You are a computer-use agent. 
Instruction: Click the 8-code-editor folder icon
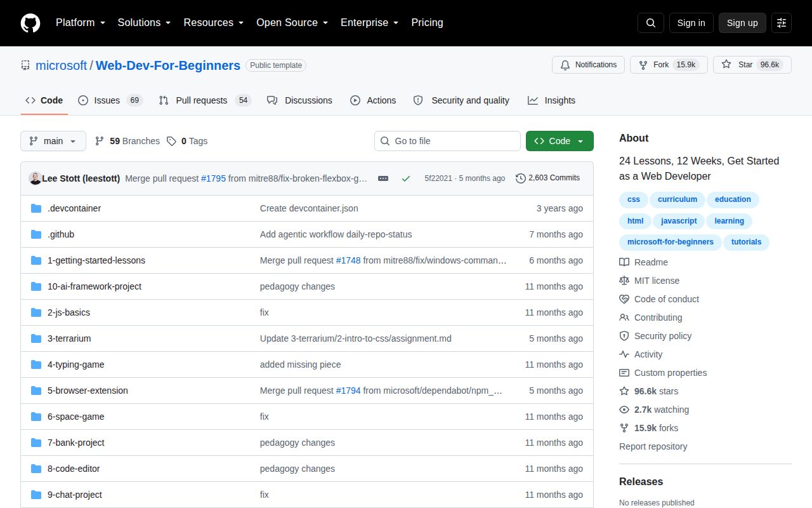click(x=36, y=469)
